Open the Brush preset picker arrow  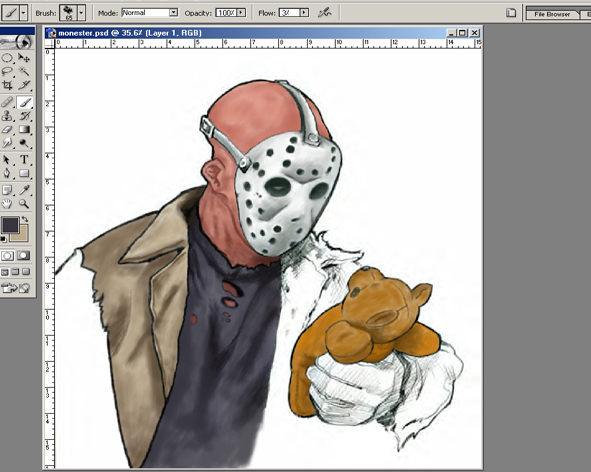point(81,13)
